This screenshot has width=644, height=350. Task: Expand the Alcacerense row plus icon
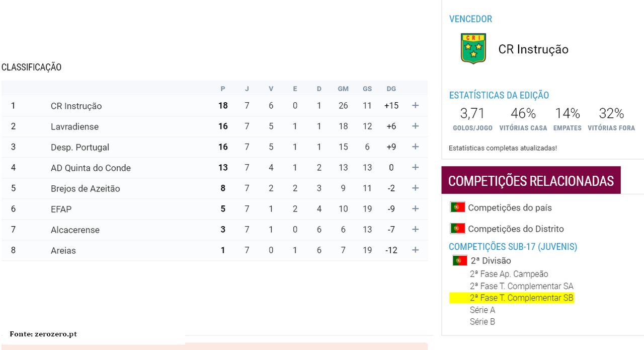point(415,229)
